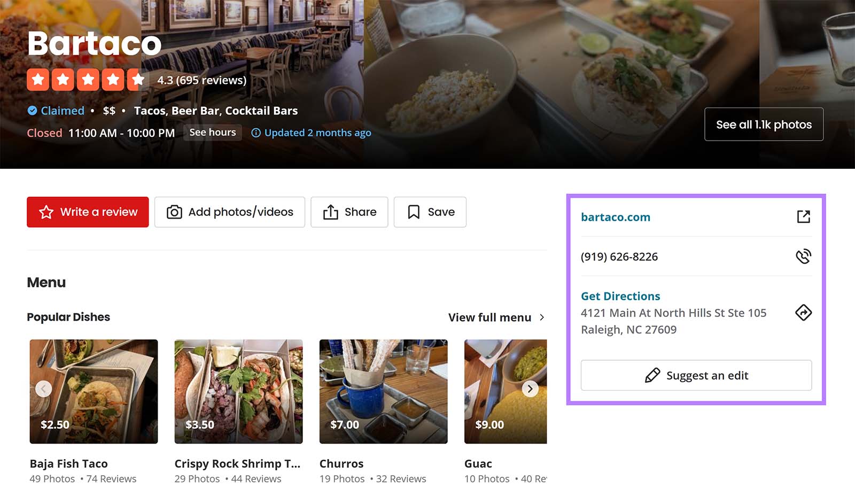Viewport: 855px width, 504px height.
Task: Toggle the Save bookmark for Bartaco
Action: click(x=413, y=212)
